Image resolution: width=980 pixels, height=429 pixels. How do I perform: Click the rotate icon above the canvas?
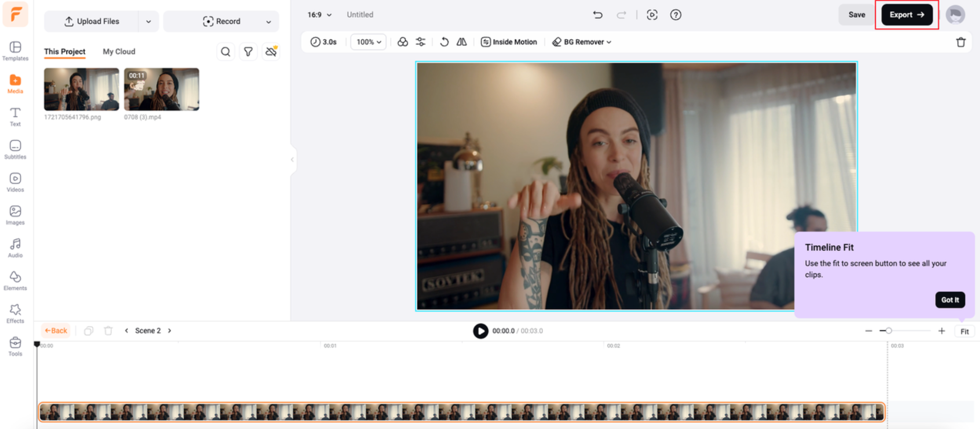click(x=444, y=42)
